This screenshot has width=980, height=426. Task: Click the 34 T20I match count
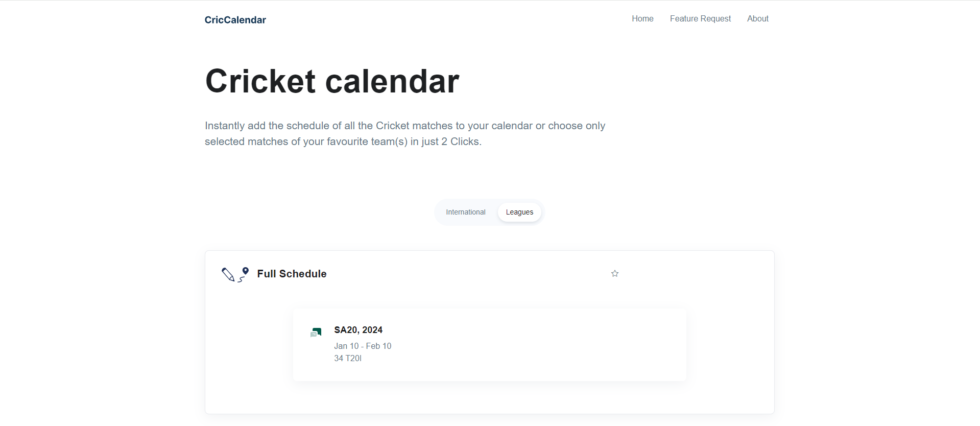[348, 358]
